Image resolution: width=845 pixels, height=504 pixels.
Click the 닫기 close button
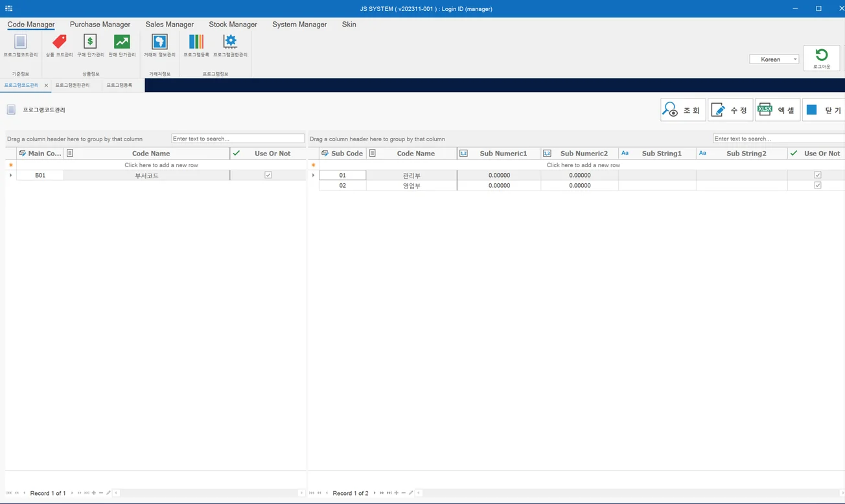(x=824, y=110)
